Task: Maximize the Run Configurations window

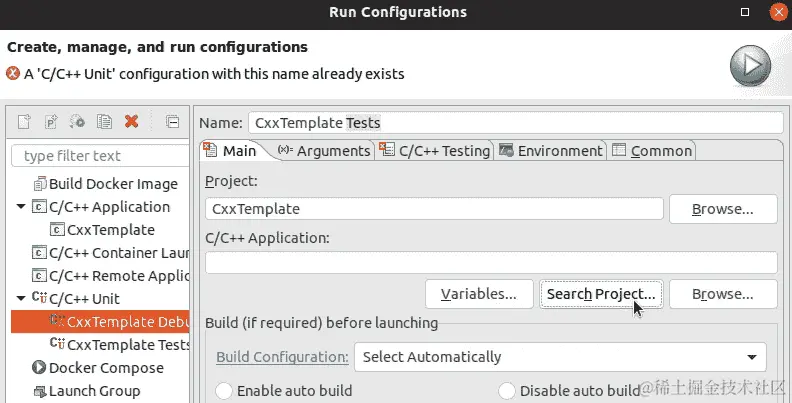Action: 745,12
